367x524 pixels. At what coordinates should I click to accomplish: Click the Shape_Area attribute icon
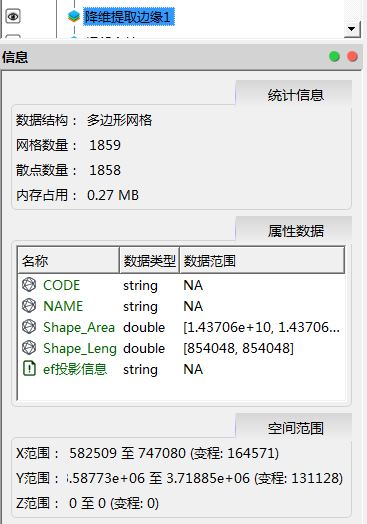[x=29, y=326]
